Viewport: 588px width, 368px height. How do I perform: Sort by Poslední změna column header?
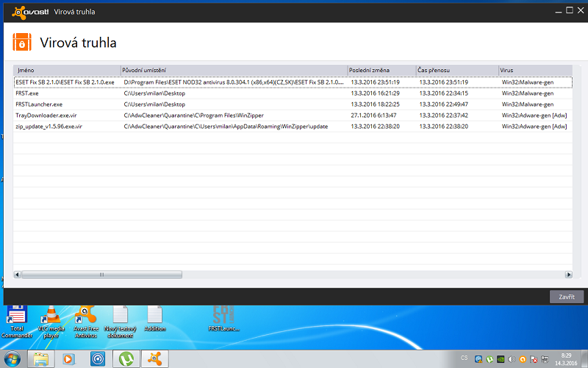[x=381, y=70]
